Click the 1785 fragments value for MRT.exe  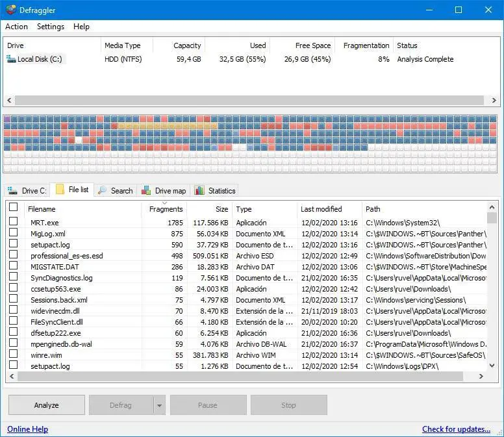coord(175,223)
